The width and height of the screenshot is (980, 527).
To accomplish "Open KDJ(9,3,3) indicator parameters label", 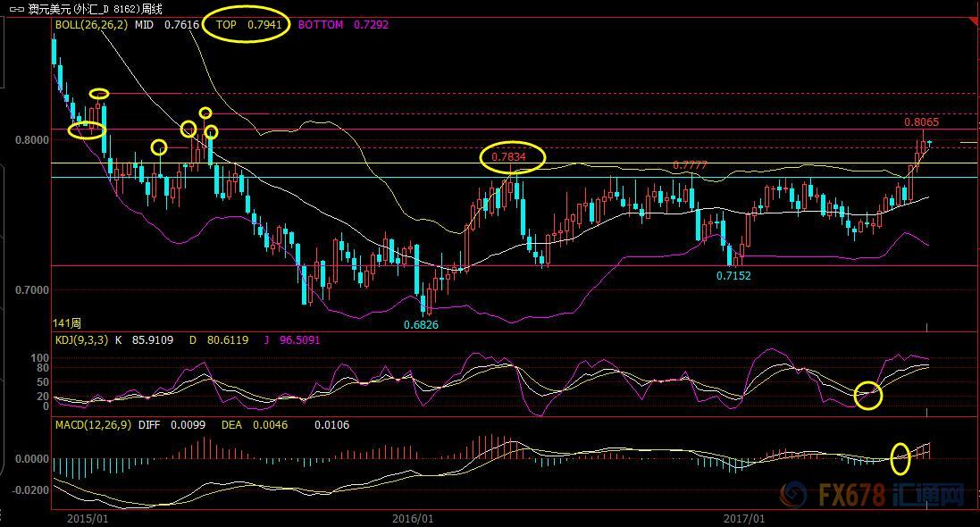I will [x=81, y=340].
